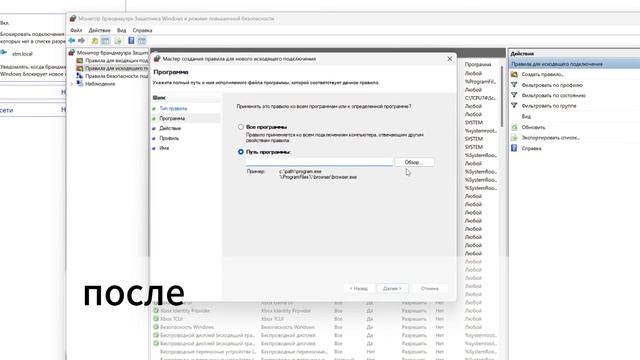
Task: Click the blue Help toolbar icon
Action: [x=131, y=40]
